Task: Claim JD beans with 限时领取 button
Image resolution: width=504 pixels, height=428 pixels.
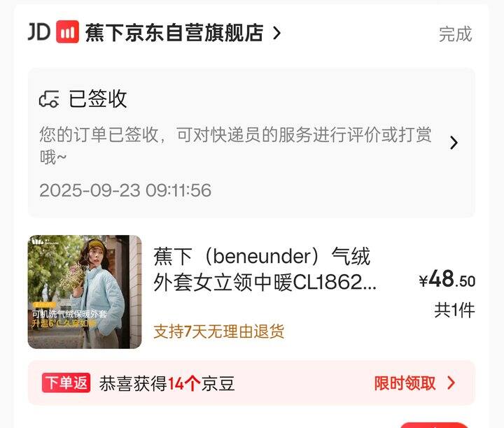Action: pos(405,383)
